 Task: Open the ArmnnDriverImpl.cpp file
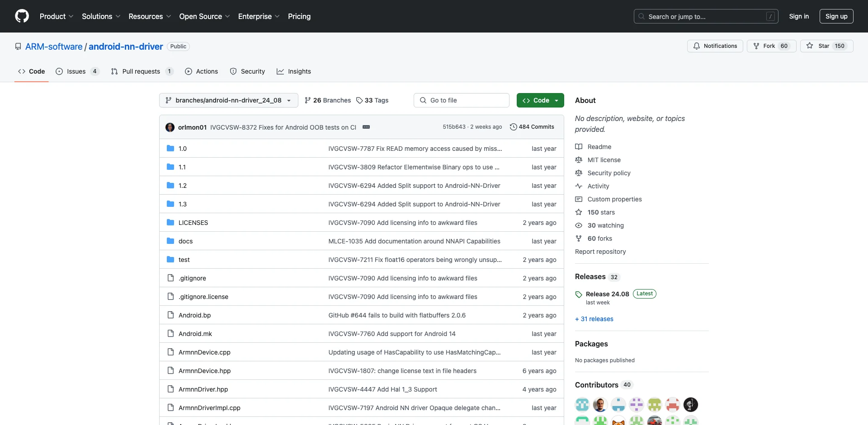[209, 408]
